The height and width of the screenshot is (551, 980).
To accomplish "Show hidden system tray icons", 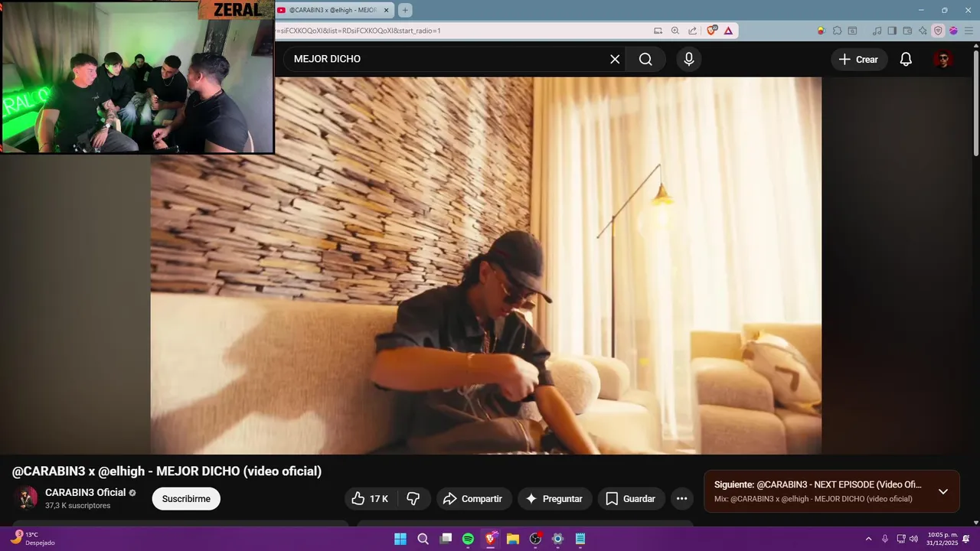I will coord(868,539).
